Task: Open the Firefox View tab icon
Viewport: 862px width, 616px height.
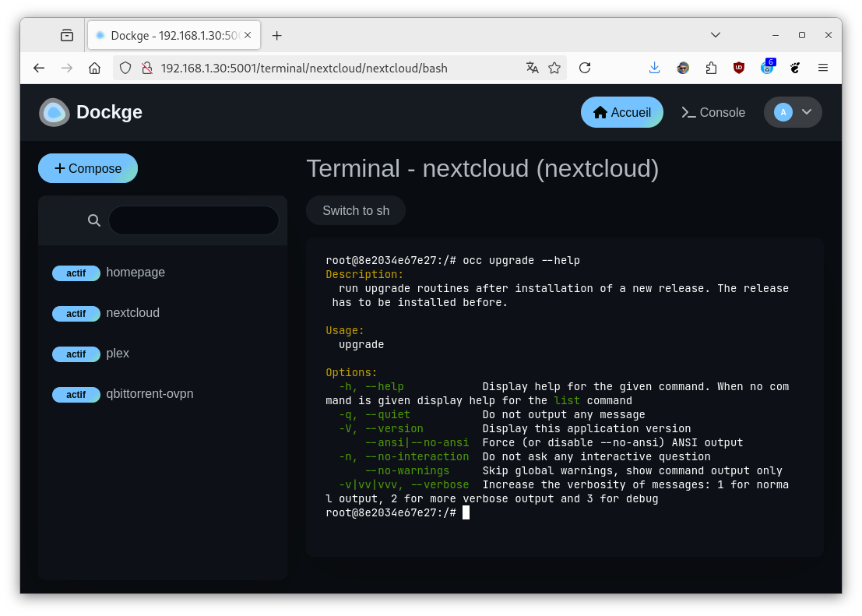Action: (x=67, y=35)
